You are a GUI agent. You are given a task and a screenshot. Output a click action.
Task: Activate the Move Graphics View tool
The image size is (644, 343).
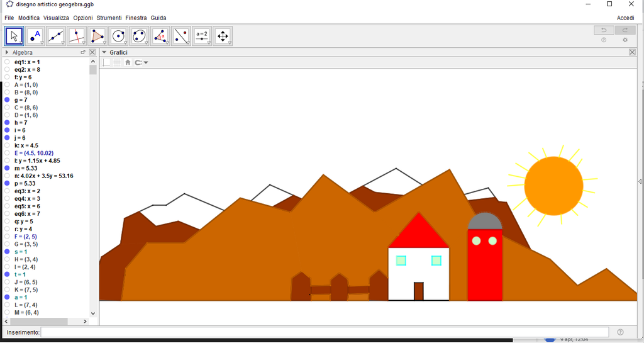(x=222, y=37)
